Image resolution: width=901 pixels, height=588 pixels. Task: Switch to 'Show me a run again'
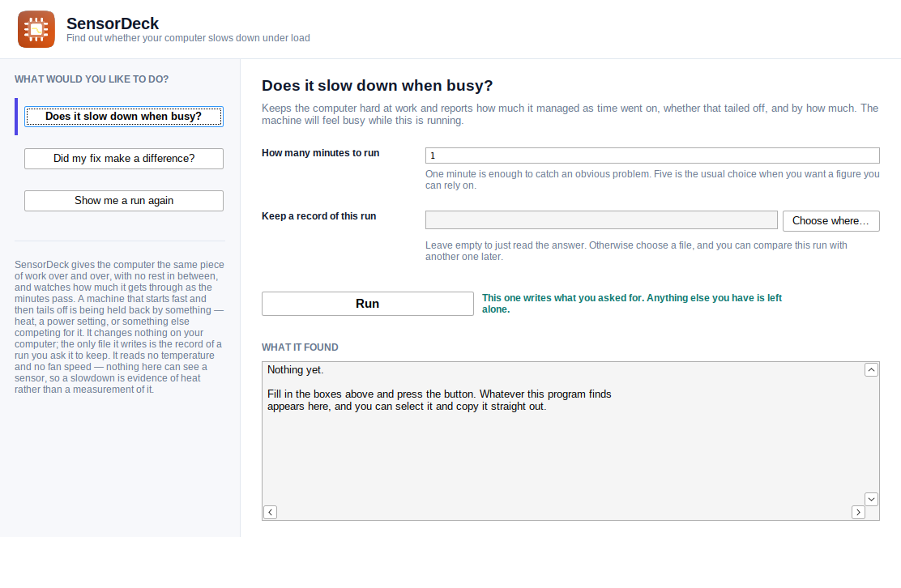(123, 201)
